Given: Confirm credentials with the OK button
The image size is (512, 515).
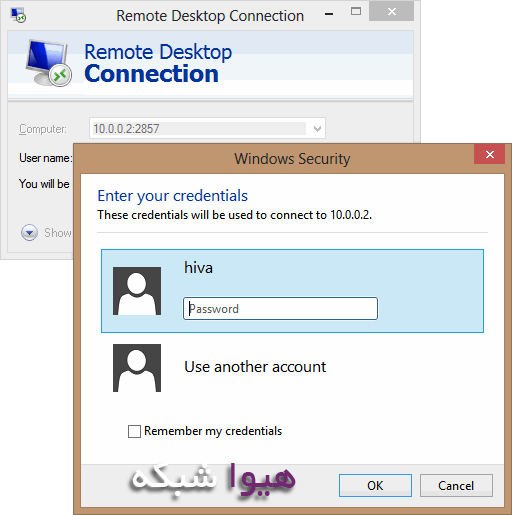Looking at the screenshot, I should (x=375, y=486).
